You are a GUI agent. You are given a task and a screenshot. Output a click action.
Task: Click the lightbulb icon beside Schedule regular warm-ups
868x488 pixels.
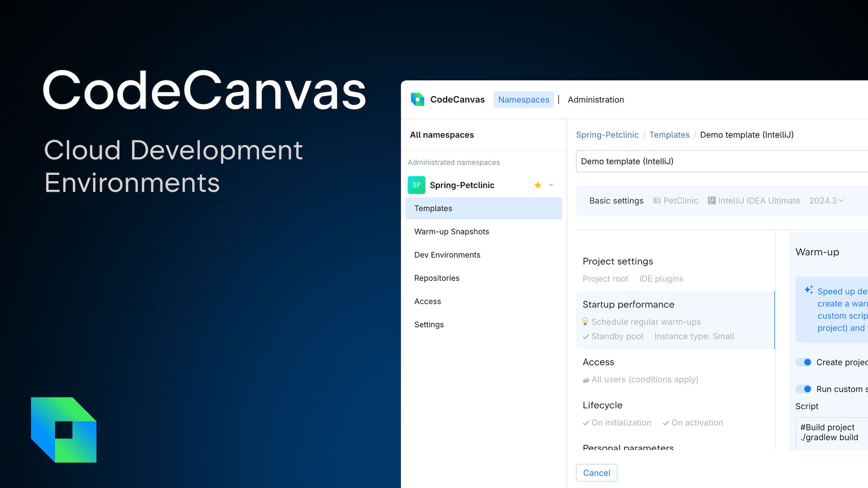click(x=585, y=322)
